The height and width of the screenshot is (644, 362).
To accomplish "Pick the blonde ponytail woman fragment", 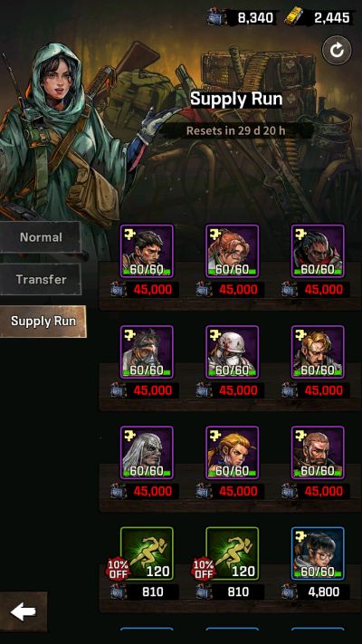I will click(x=233, y=453).
